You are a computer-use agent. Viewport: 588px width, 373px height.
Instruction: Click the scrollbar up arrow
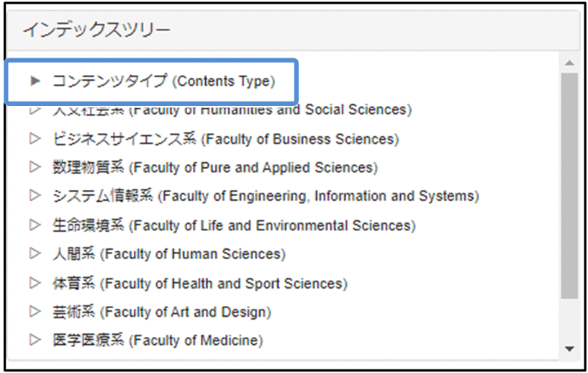pyautogui.click(x=570, y=63)
